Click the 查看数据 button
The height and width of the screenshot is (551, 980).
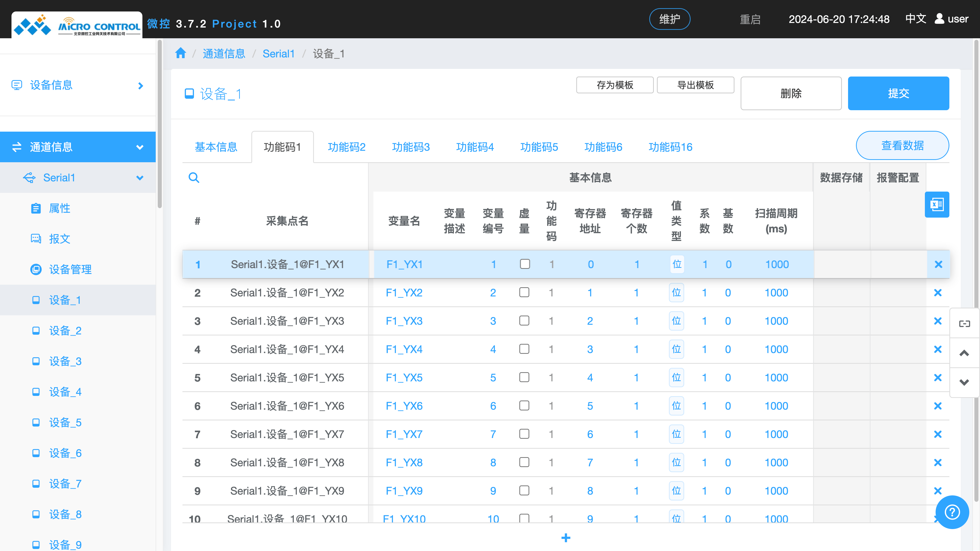(902, 146)
